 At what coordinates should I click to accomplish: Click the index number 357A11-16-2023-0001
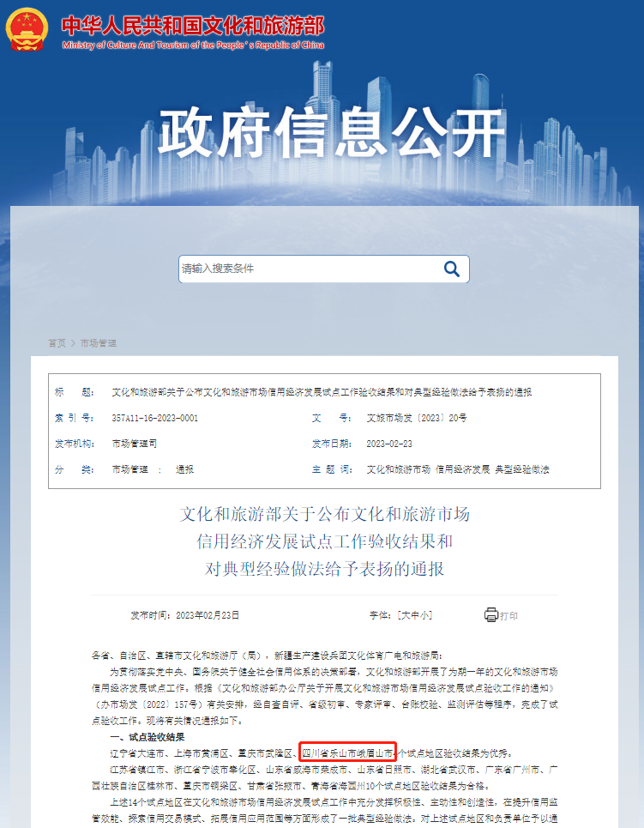tap(154, 418)
